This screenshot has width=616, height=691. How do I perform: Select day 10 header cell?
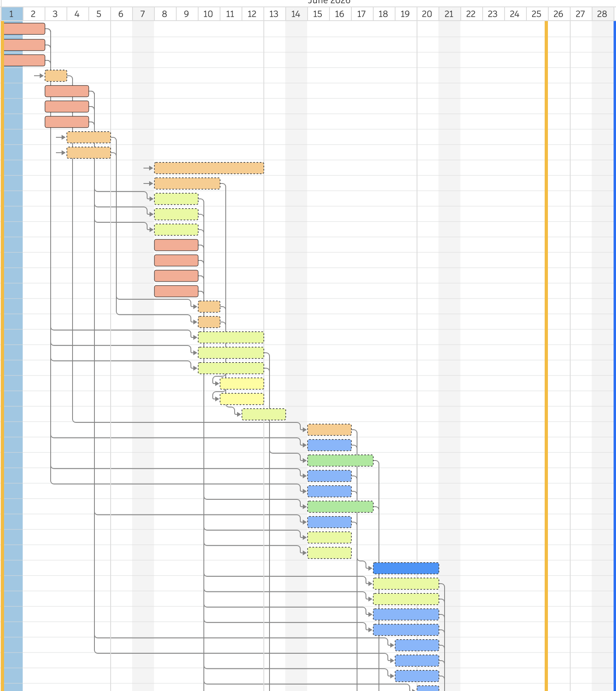[x=209, y=14]
